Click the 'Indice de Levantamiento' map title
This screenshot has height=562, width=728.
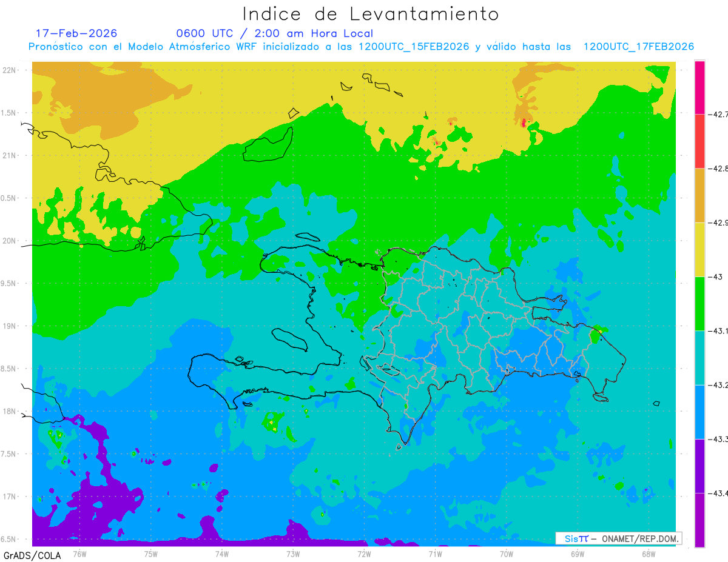[371, 13]
